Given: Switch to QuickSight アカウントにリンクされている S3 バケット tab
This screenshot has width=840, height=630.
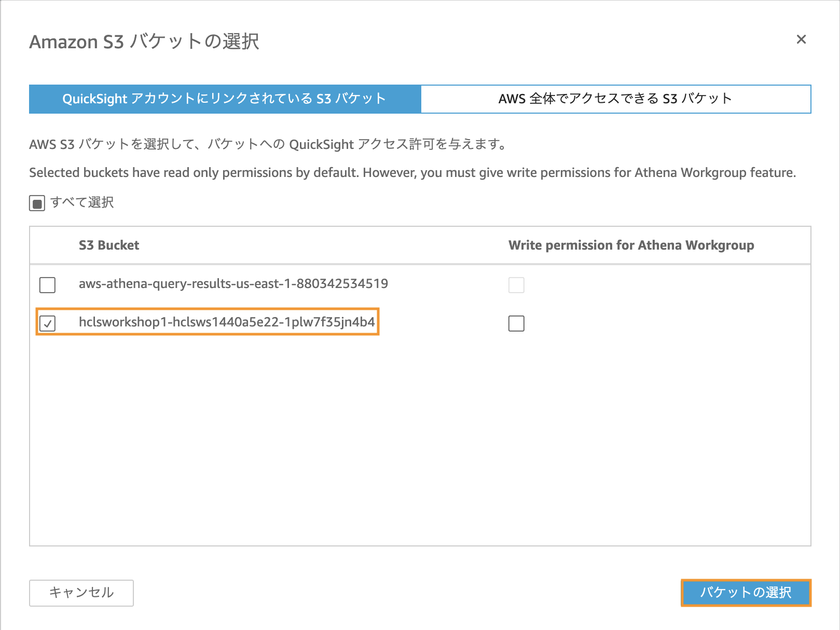Looking at the screenshot, I should pyautogui.click(x=225, y=99).
